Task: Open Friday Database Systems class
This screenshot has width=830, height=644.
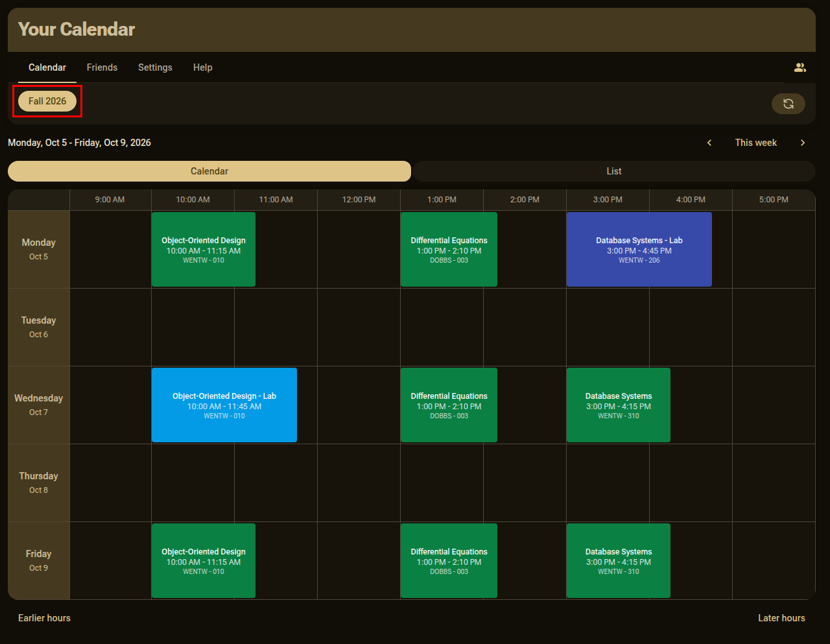Action: coord(619,560)
